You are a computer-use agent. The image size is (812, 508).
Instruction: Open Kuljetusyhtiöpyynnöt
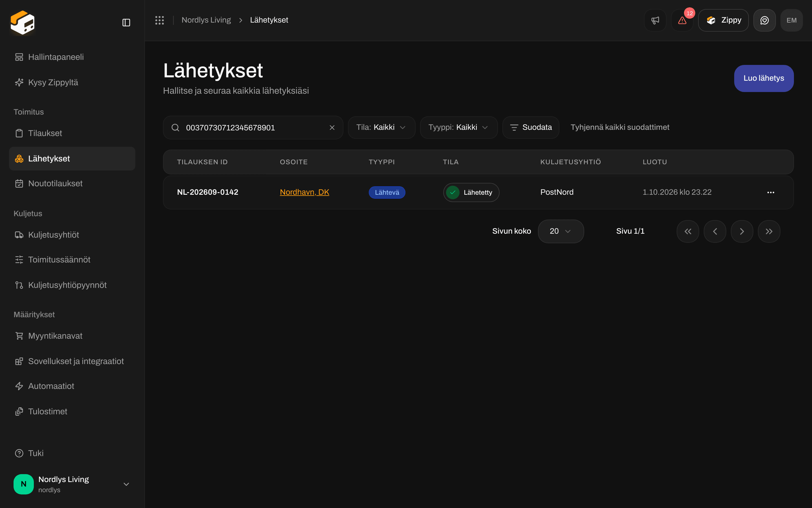[x=72, y=285]
